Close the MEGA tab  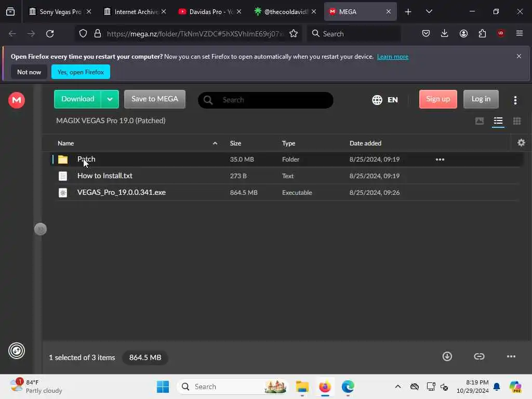(x=389, y=11)
